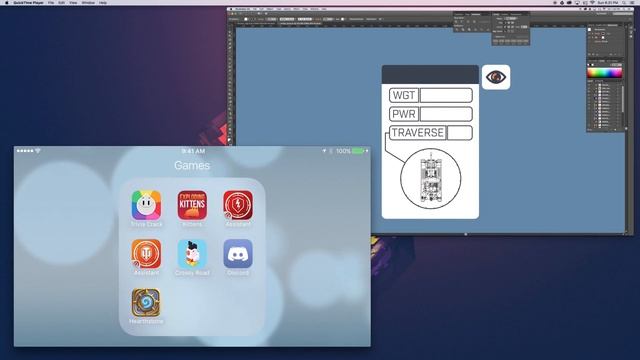640x360 pixels.
Task: Click the Wi-Fi icon in the iOS status bar
Action: (x=38, y=151)
